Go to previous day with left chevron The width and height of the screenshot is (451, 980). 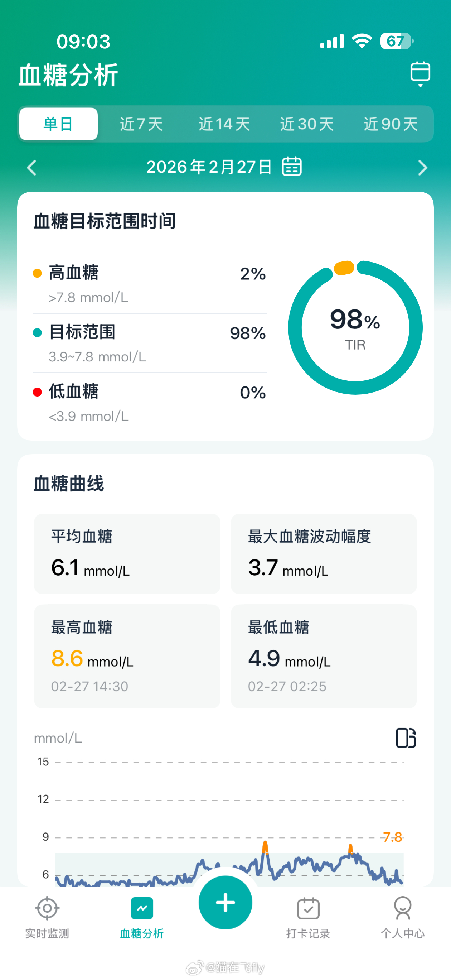tap(32, 167)
